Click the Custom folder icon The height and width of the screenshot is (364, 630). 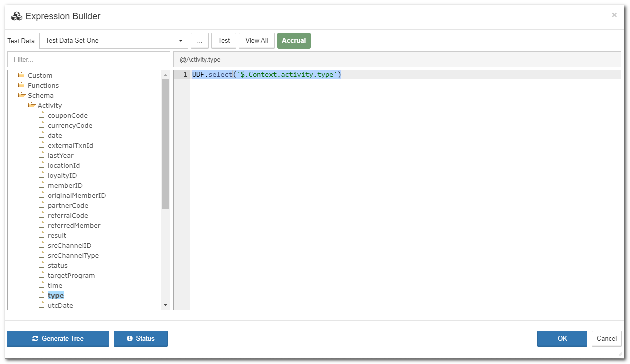21,75
